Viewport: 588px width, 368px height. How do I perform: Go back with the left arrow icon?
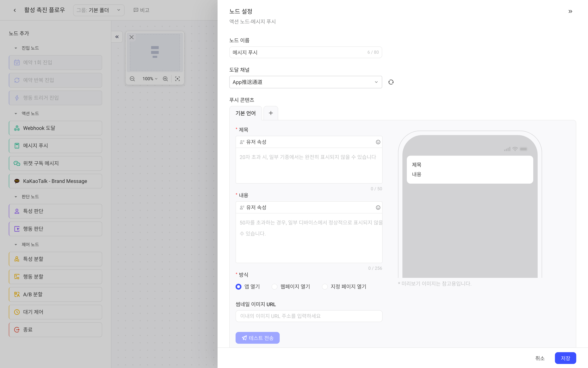15,10
